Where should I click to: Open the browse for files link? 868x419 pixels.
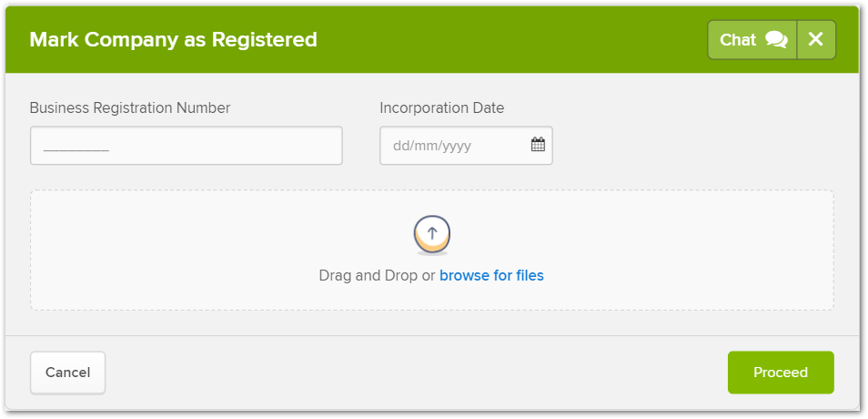491,275
